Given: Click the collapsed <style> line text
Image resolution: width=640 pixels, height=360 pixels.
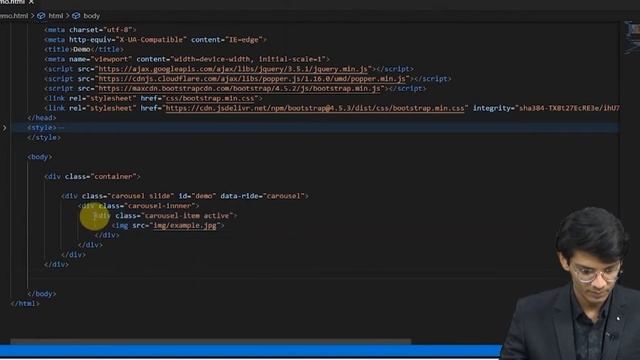Looking at the screenshot, I should tap(42, 127).
